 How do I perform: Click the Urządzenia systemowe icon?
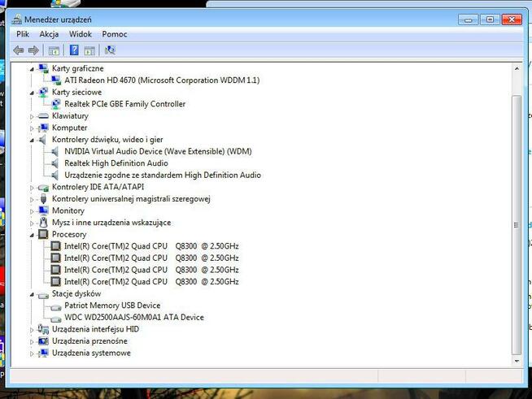[43, 353]
